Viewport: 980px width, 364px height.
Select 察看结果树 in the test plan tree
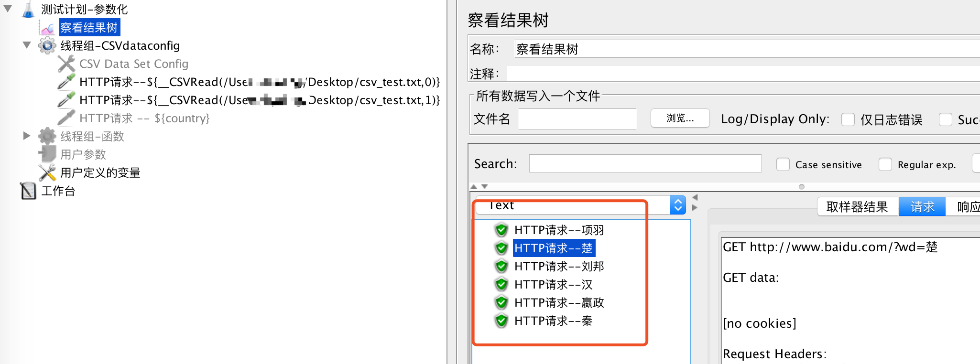coord(89,28)
